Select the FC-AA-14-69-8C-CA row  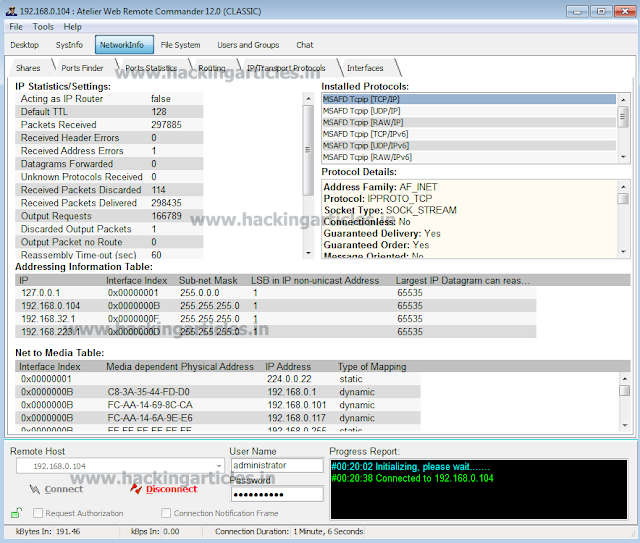click(x=218, y=405)
